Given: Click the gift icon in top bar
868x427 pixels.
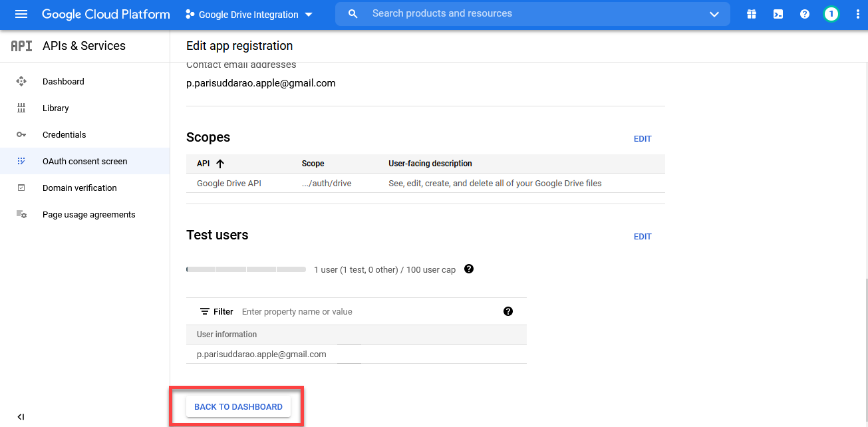Looking at the screenshot, I should click(752, 14).
